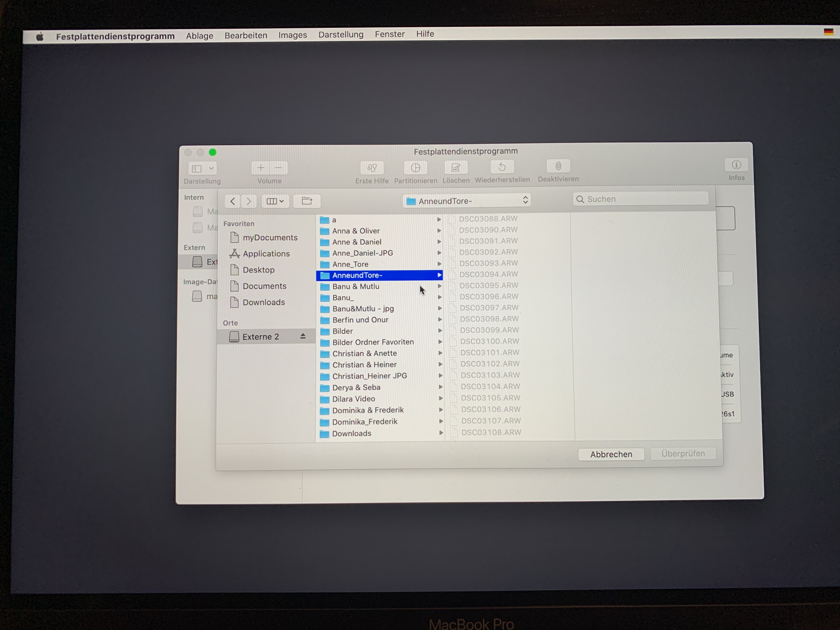Select Documents in Favoriten
Screen dimensions: 840x630
[265, 286]
